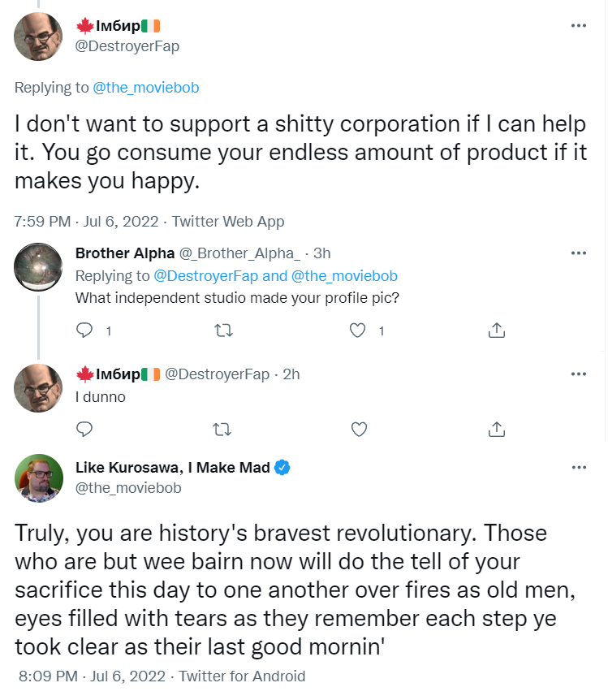Screen dimensions: 608x700
Task: Click the @DestroyerFap mention in Brother Alpha's reply
Action: (205, 275)
